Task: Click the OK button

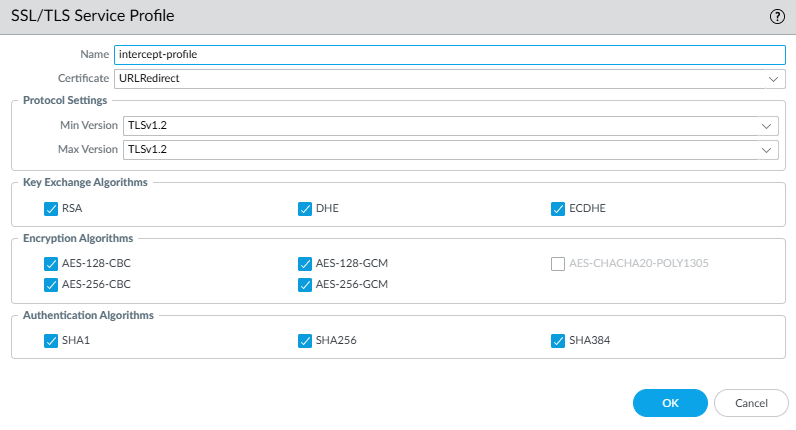Action: [x=670, y=403]
